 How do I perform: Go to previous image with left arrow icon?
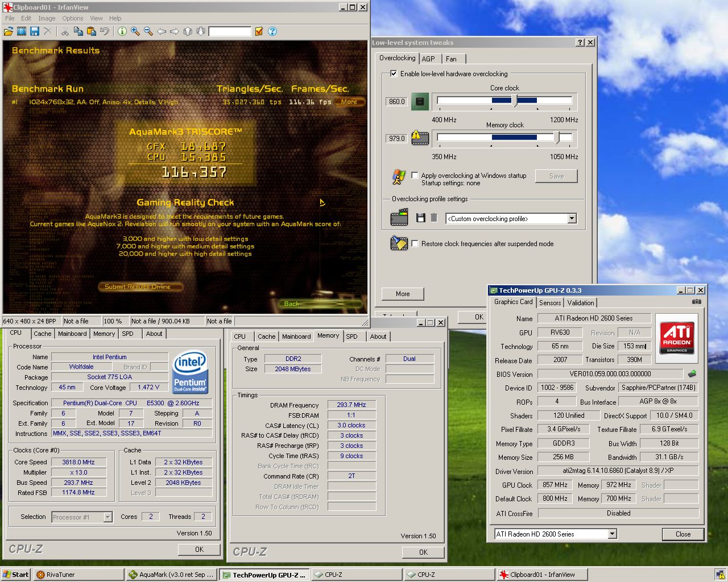[x=162, y=31]
